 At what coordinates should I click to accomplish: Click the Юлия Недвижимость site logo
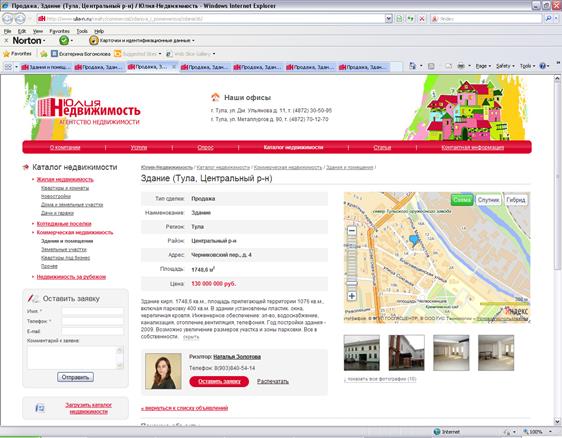(x=89, y=110)
